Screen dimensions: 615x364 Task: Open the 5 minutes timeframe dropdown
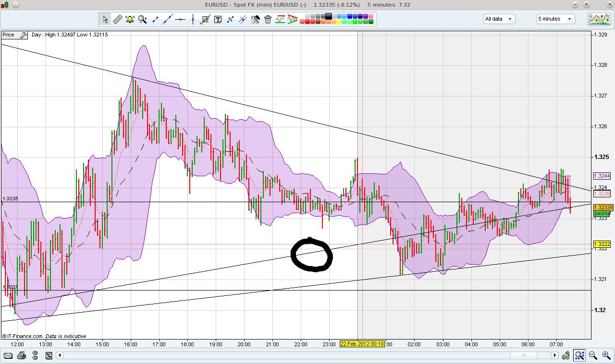(x=555, y=19)
